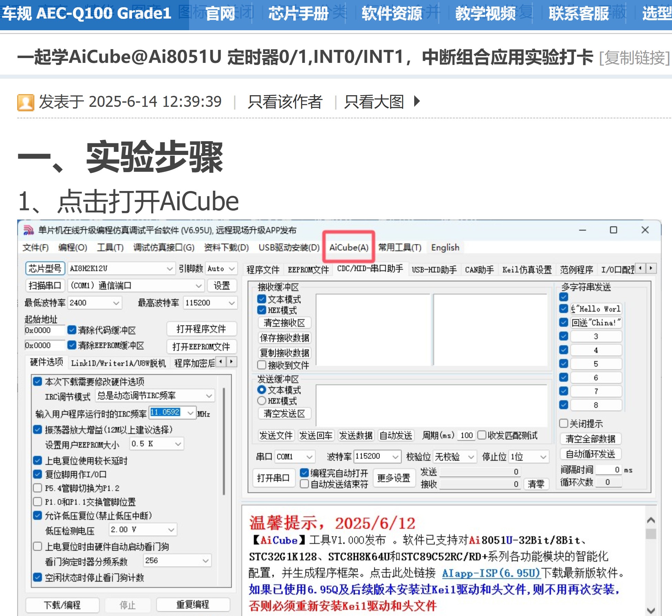Screen dimensions: 672x616
Task: Click the 下载/编程 button
Action: [x=62, y=605]
